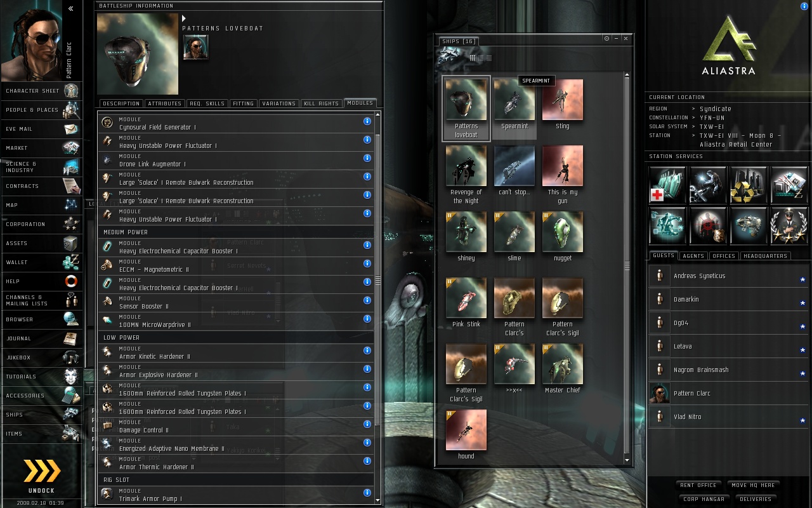812x508 pixels.
Task: Open the Variations tab
Action: (278, 104)
